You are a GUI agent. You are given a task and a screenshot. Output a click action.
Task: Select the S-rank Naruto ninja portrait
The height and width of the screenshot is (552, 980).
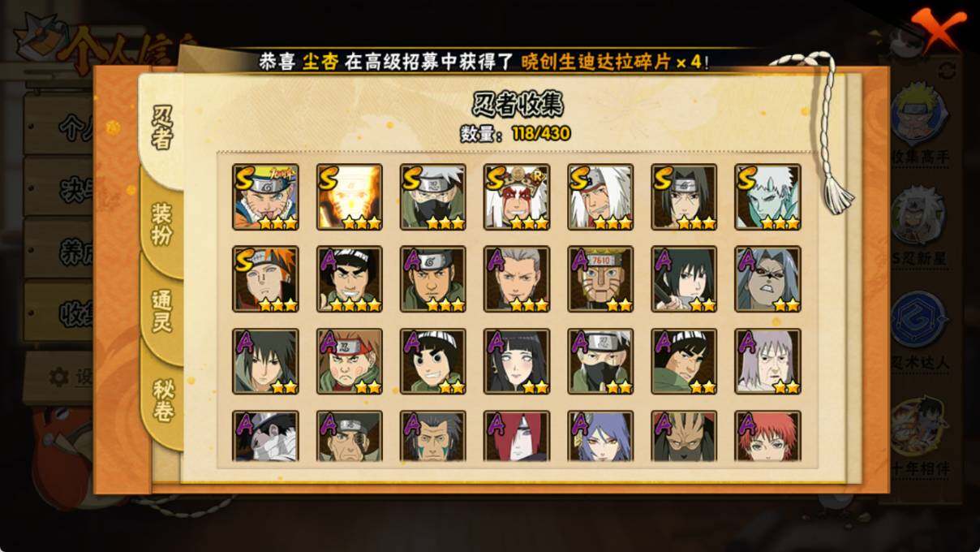(265, 196)
